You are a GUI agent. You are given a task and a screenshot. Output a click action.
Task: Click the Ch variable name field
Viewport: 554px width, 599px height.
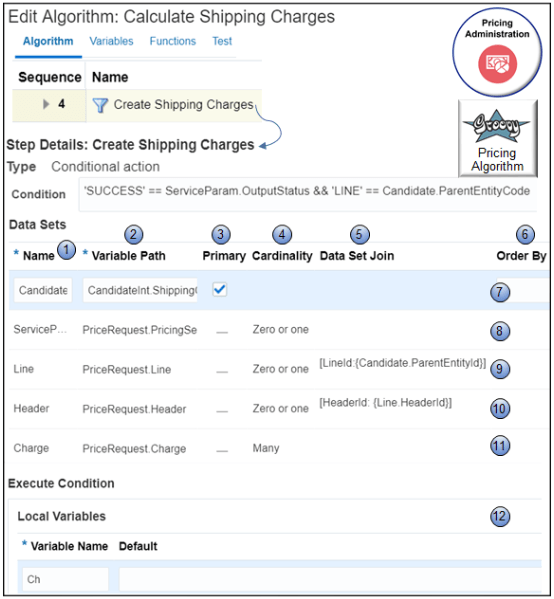pyautogui.click(x=65, y=579)
